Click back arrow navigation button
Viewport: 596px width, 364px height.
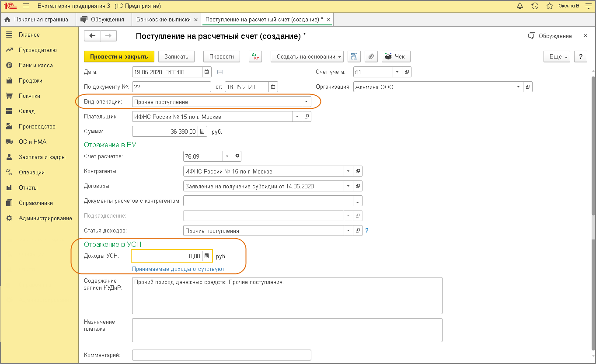[x=92, y=36]
